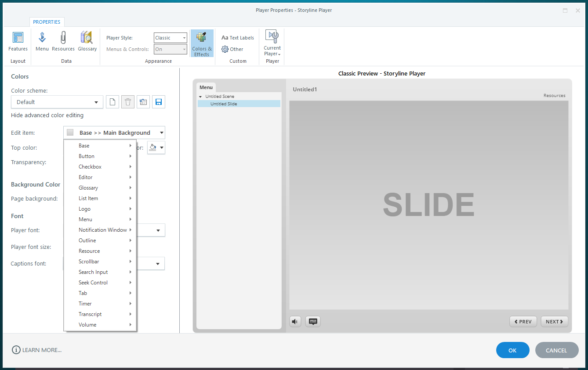Open the Edit item dropdown
588x370 pixels.
[x=114, y=133]
